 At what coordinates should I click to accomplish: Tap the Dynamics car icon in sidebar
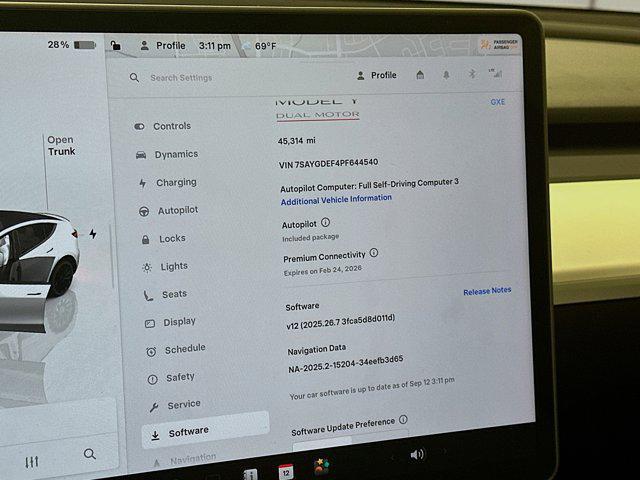point(141,155)
